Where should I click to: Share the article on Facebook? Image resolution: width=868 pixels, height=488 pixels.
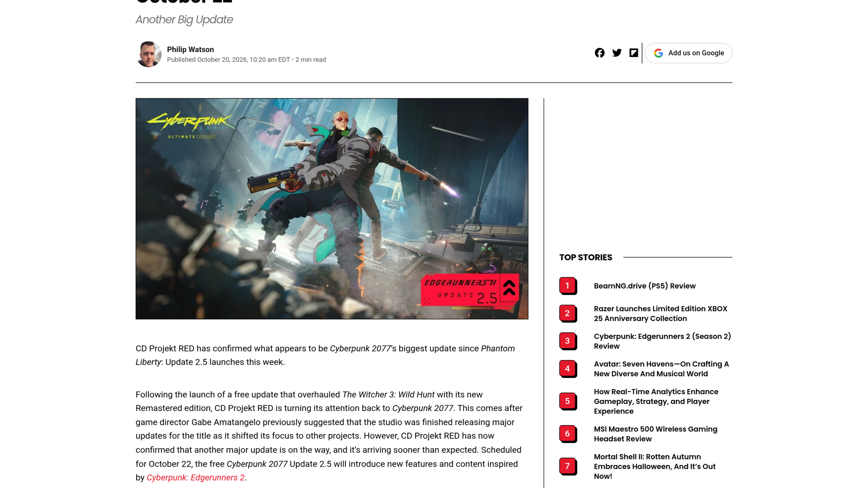(x=599, y=53)
